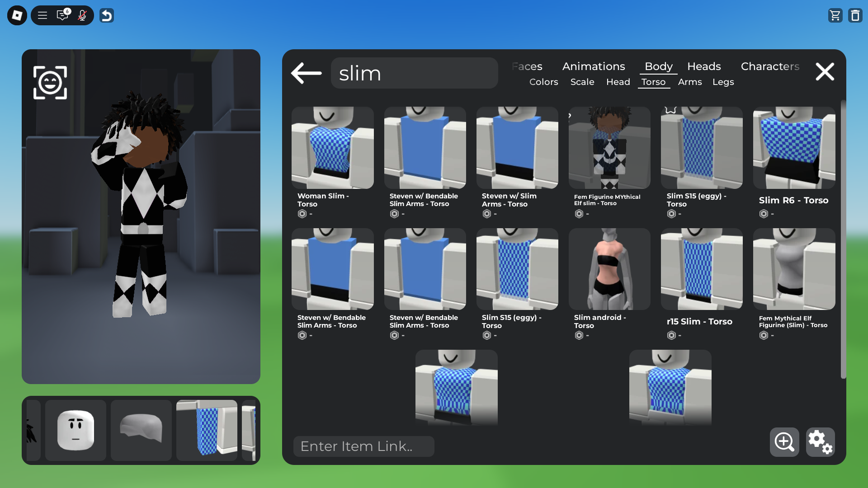Click the zoom magnifier button
868x488 pixels.
tap(784, 442)
